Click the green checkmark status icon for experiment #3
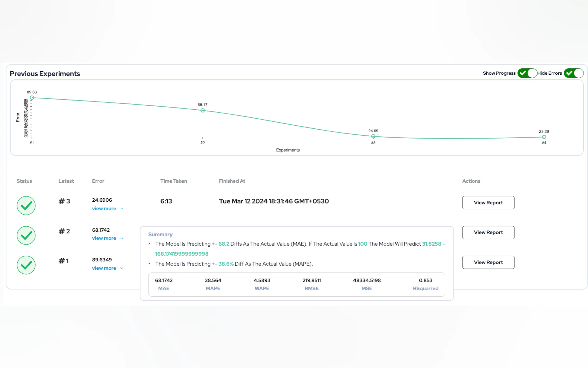 coord(26,205)
